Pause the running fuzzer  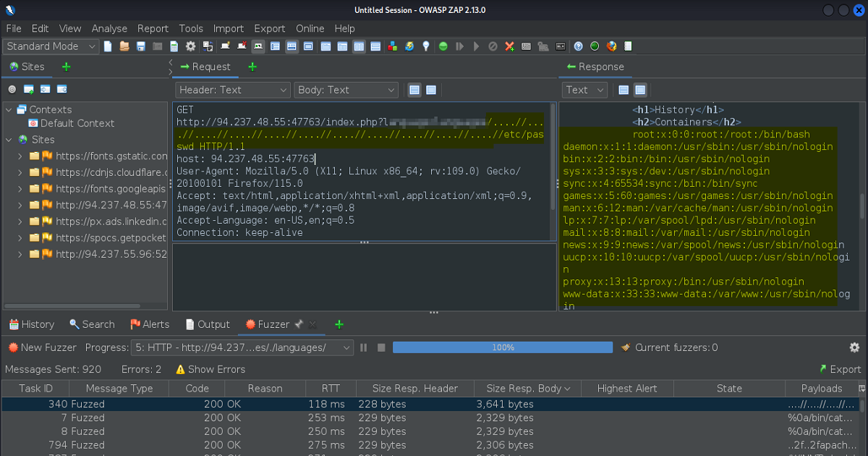(x=364, y=347)
